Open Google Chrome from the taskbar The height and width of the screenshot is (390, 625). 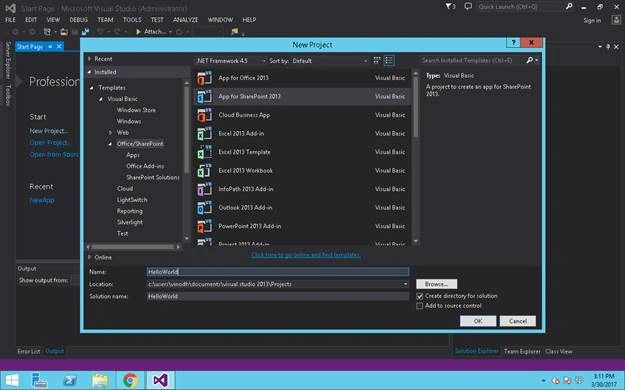click(130, 380)
